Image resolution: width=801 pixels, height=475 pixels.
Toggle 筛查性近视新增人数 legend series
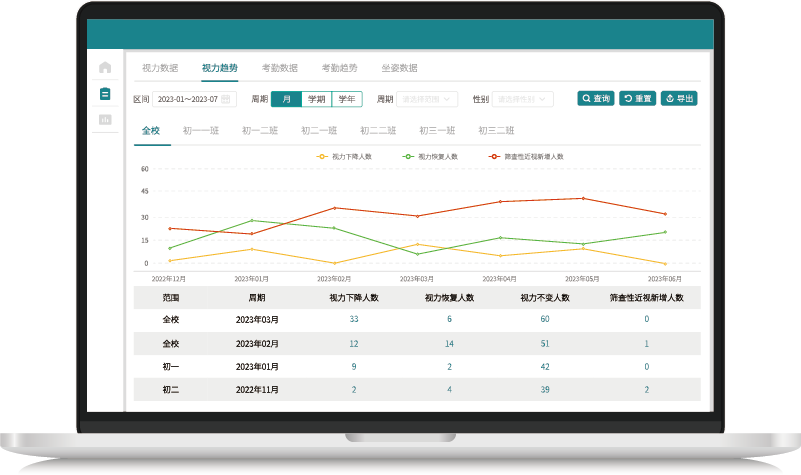(526, 157)
